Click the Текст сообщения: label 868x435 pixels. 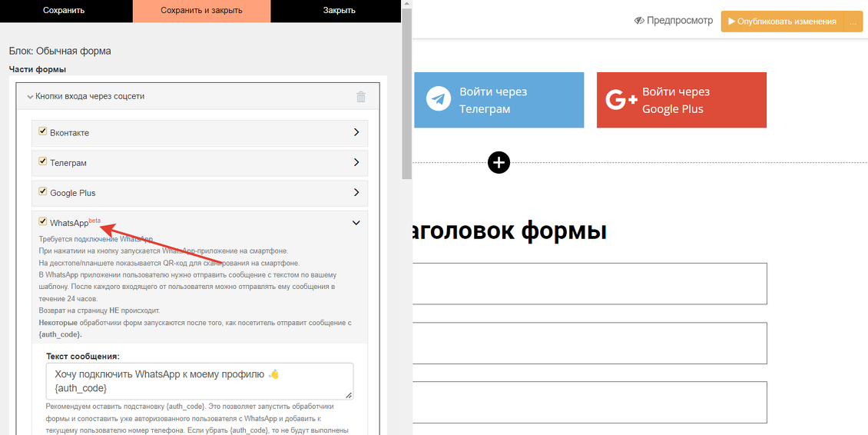(83, 356)
